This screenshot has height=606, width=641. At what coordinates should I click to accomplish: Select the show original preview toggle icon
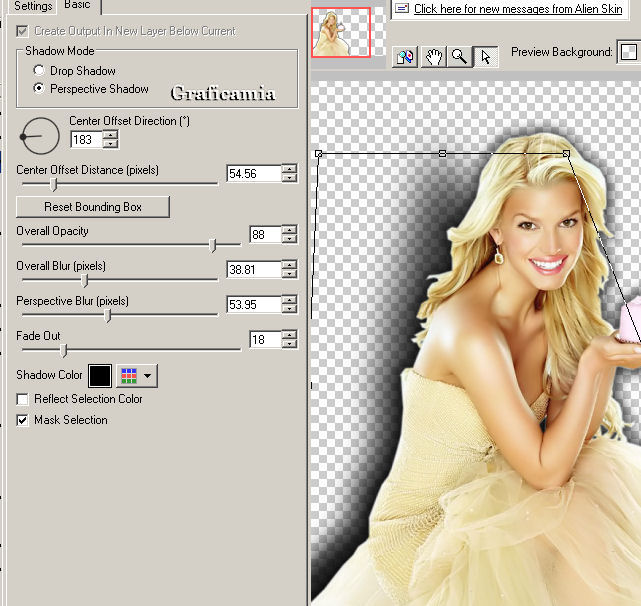[x=405, y=56]
